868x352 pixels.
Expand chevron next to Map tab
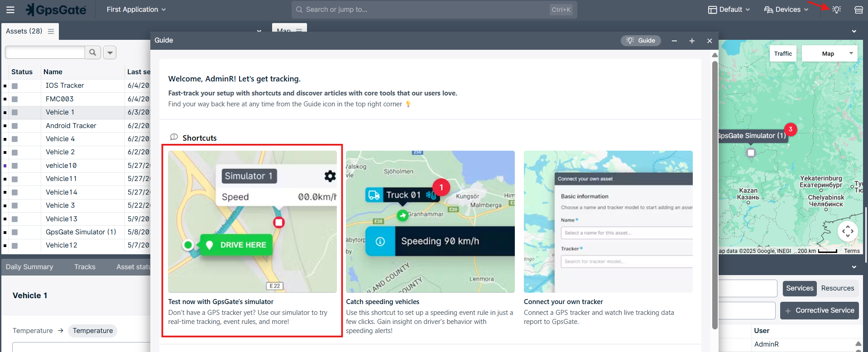[x=259, y=31]
